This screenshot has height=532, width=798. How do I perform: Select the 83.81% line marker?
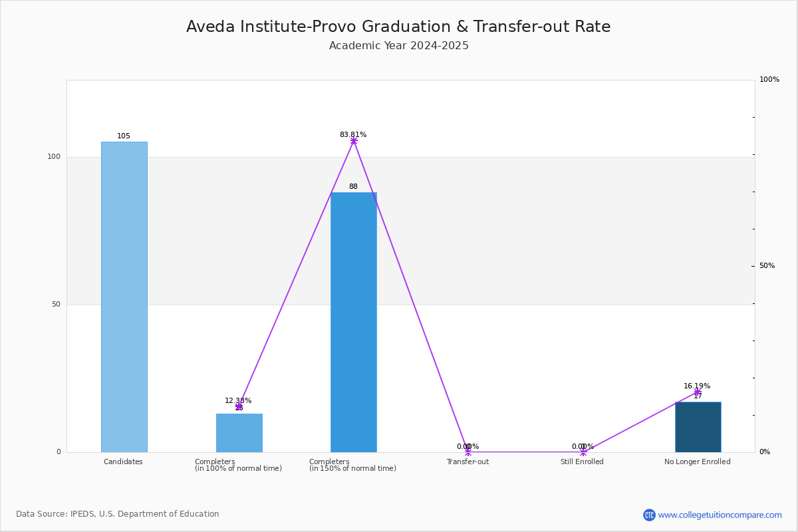coord(354,140)
